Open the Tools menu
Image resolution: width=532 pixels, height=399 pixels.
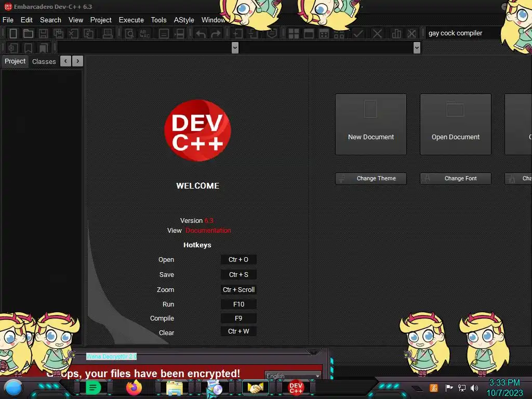(159, 20)
